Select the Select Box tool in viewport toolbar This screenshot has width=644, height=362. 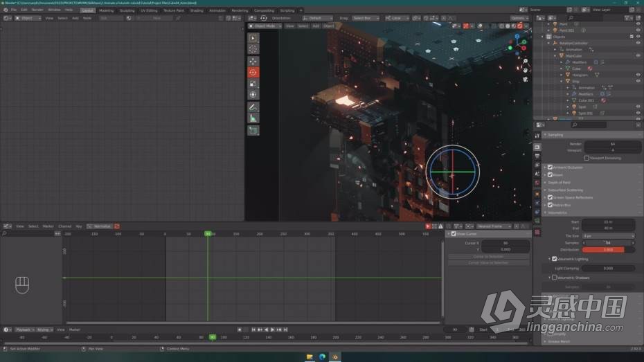pos(253,38)
